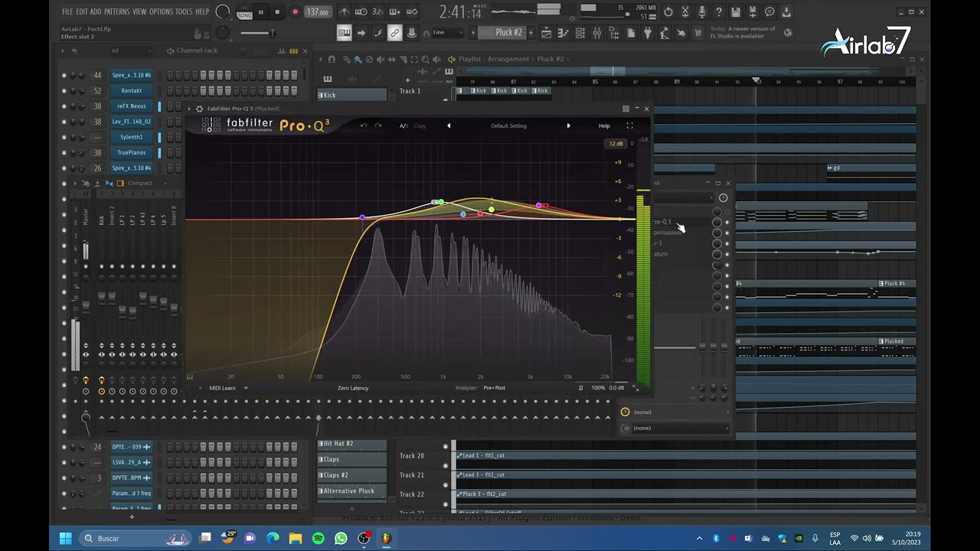
Task: Click Kontakt mixer track number 52
Action: tap(97, 90)
